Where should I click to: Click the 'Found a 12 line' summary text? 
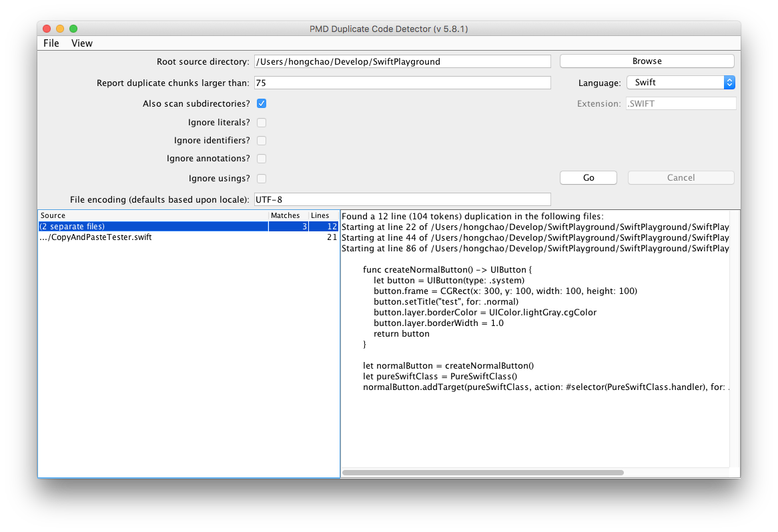(x=472, y=216)
